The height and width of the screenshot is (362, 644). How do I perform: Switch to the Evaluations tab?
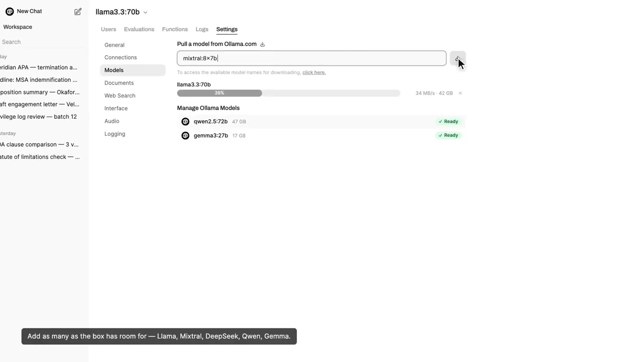[139, 29]
